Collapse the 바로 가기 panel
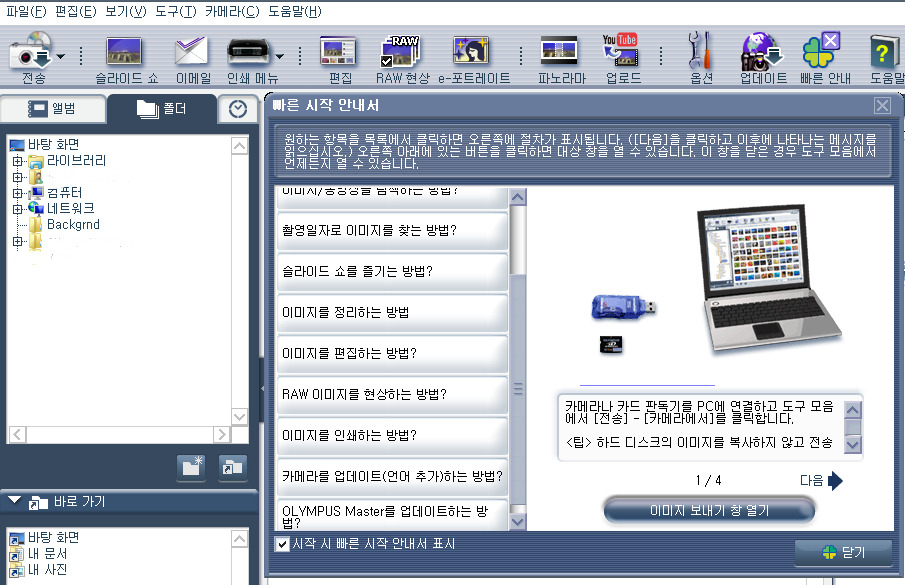 tap(14, 501)
